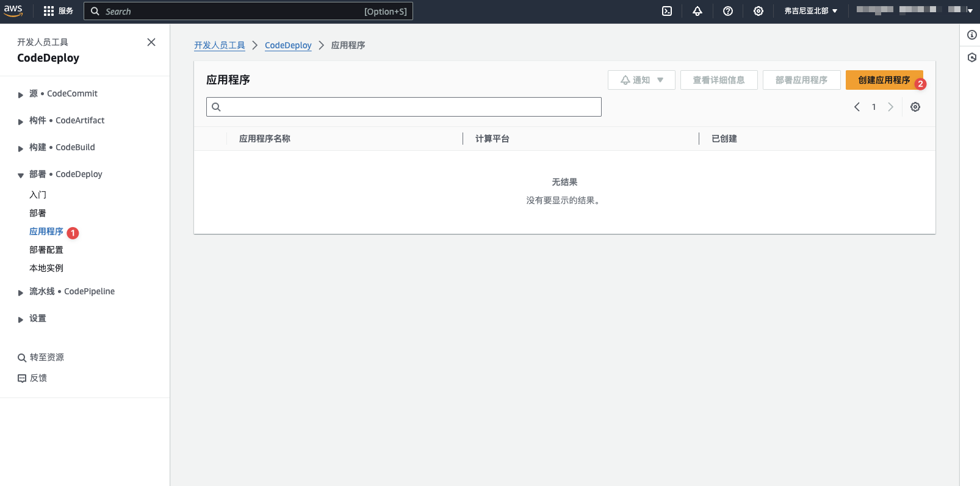
Task: Open the notifications bell in top bar
Action: (697, 11)
